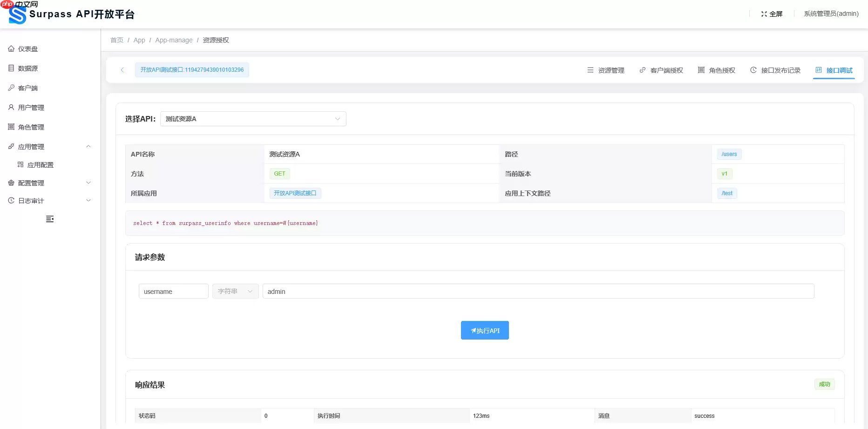868x429 pixels.
Task: Click the Surpass API platform logo
Action: point(17,14)
